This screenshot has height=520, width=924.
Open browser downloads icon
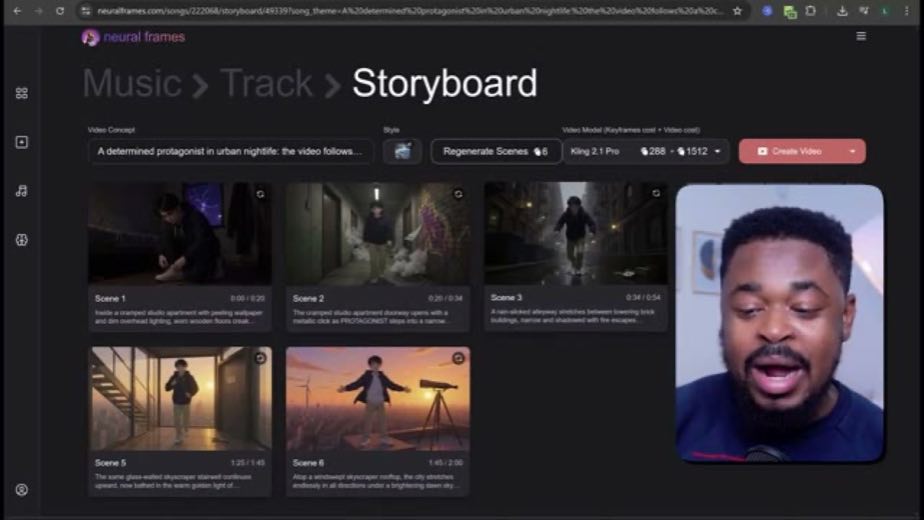[842, 11]
